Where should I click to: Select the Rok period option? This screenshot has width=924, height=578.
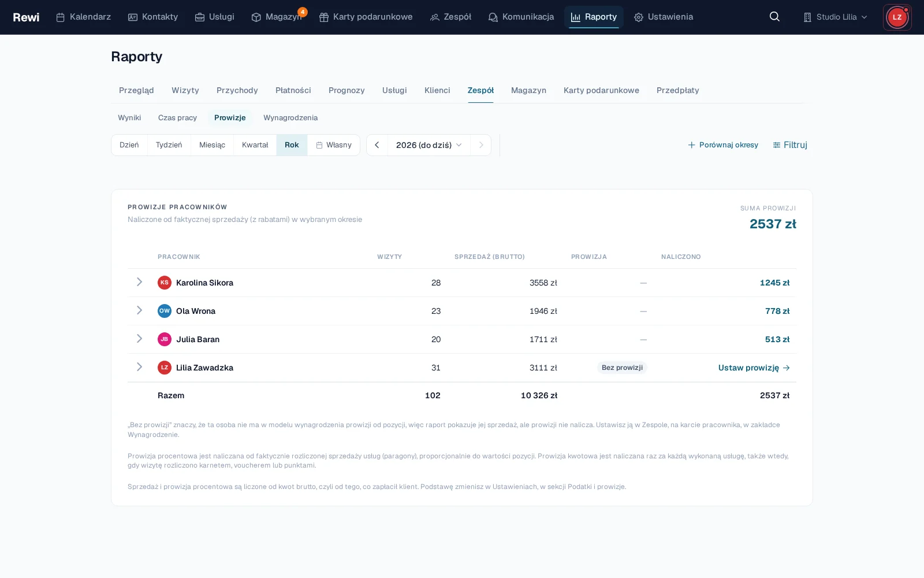(x=292, y=145)
